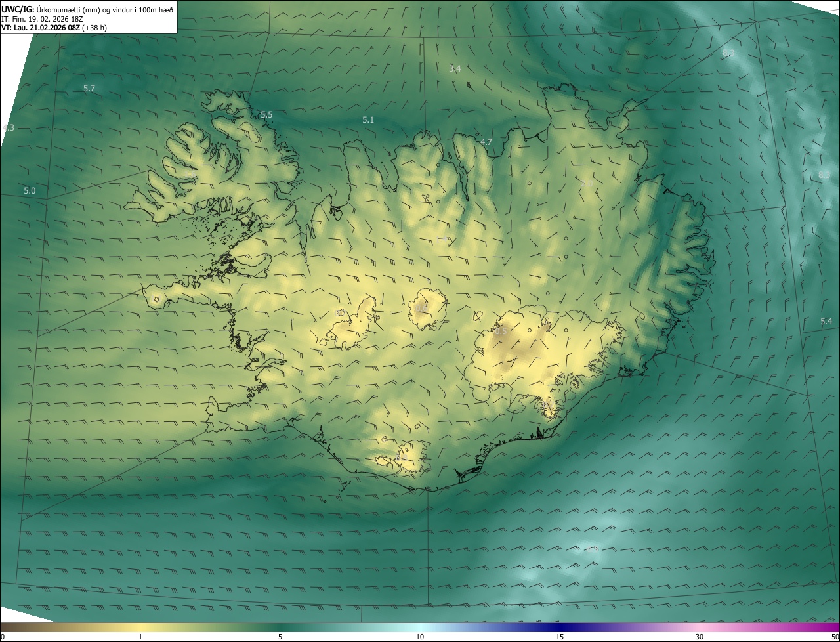Click the '15' tick label on the colorbar

point(560,637)
